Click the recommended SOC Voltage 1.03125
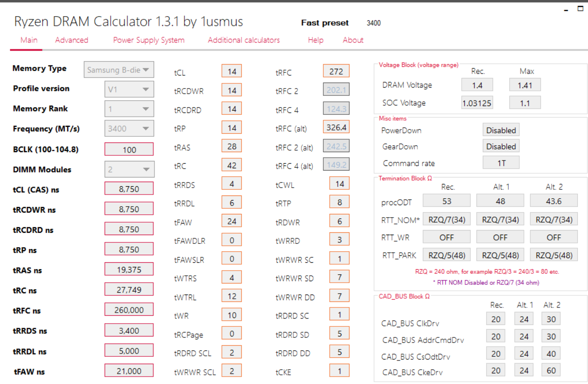Screen dimensions: 588x384 point(477,103)
